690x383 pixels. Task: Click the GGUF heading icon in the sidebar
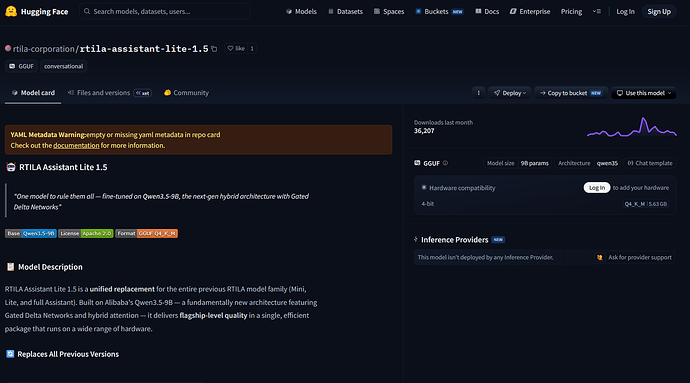(x=417, y=163)
